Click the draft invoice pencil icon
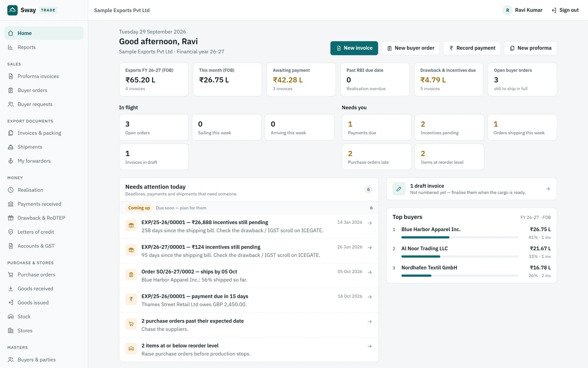This screenshot has height=368, width=588. [x=399, y=189]
